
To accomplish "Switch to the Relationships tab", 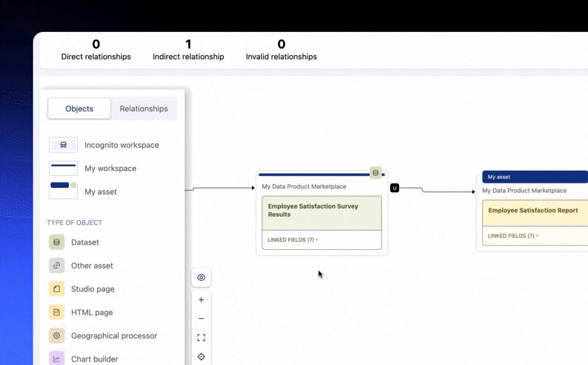I will coord(144,109).
